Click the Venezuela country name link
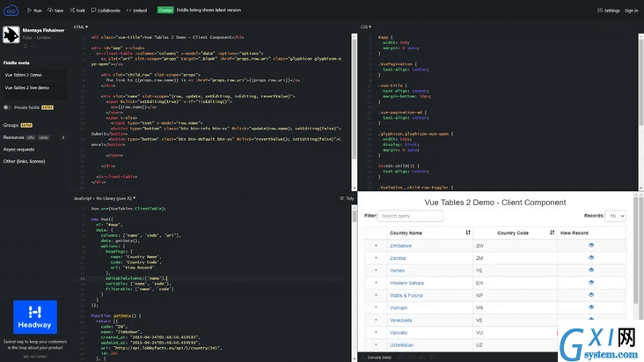Screen dimensions: 644x362 pos(400,320)
